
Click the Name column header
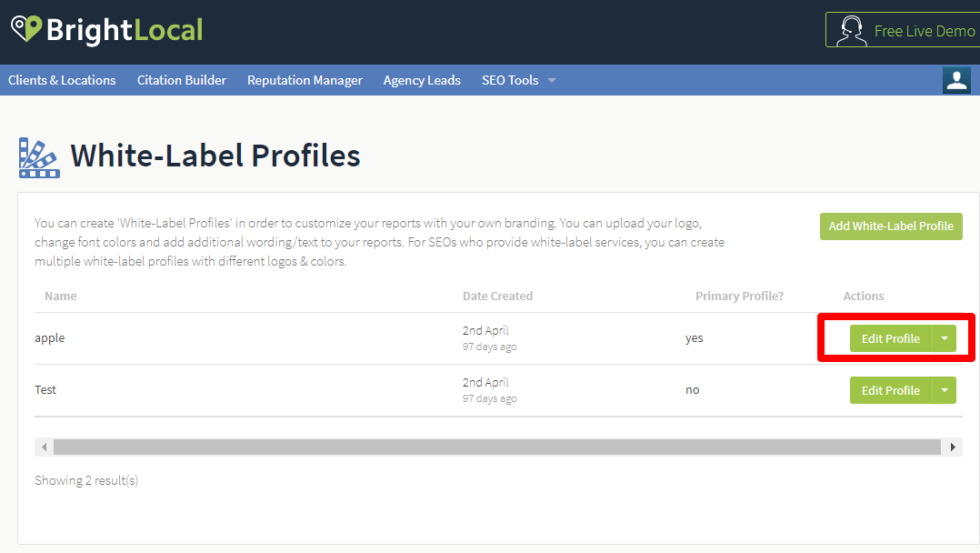click(x=61, y=296)
